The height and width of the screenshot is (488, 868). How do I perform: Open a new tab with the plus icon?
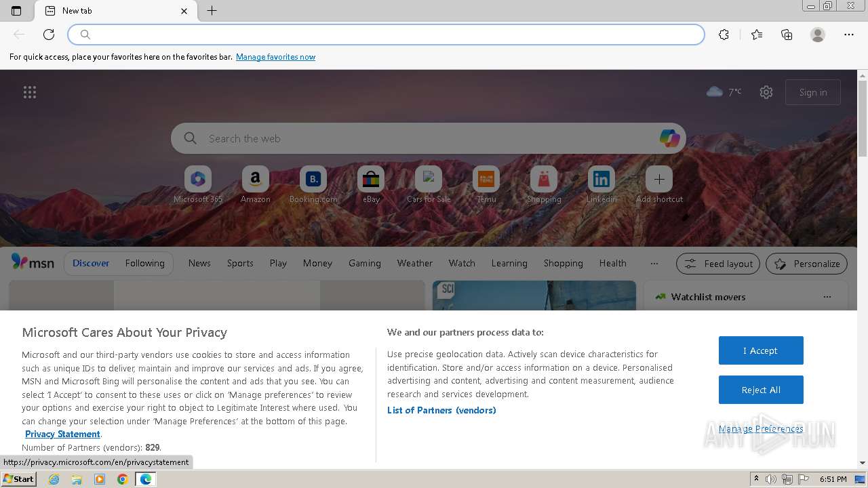212,11
